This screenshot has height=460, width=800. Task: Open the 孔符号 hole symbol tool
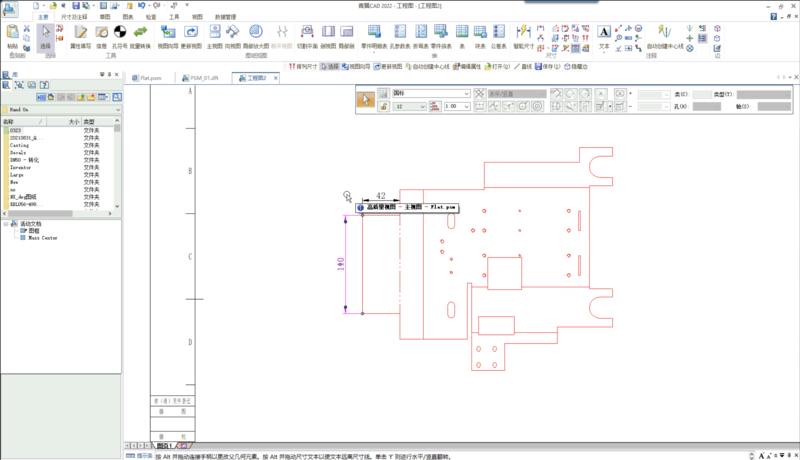click(x=119, y=35)
